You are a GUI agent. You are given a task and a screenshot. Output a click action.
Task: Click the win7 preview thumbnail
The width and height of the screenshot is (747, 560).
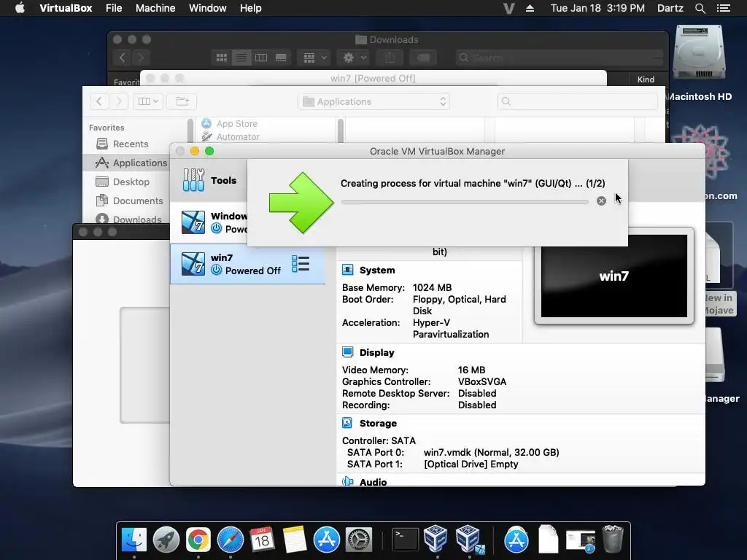click(614, 276)
